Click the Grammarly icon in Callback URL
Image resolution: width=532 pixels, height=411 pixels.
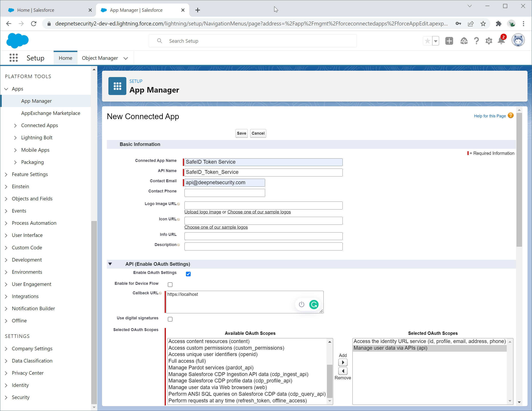pos(314,304)
